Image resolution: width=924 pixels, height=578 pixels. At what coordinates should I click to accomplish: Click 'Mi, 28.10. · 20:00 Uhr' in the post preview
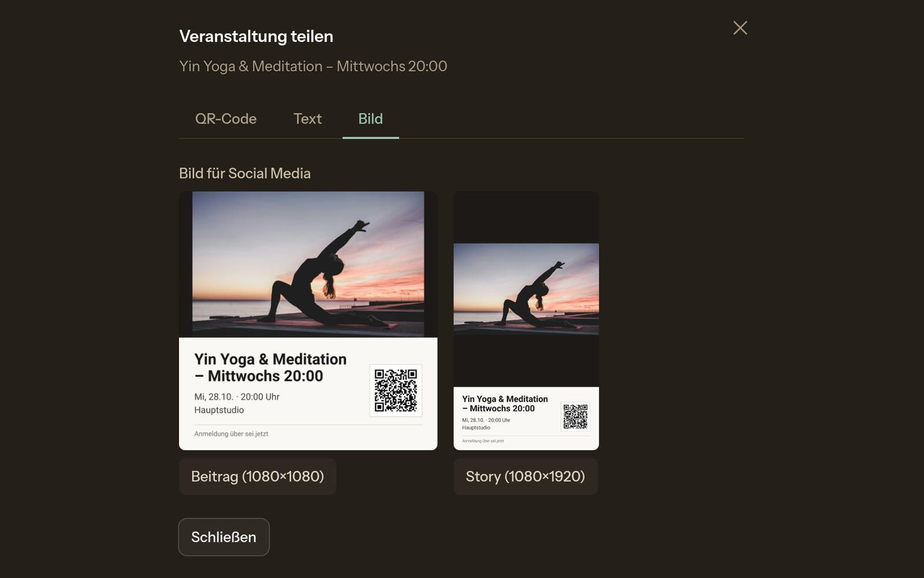pyautogui.click(x=237, y=397)
